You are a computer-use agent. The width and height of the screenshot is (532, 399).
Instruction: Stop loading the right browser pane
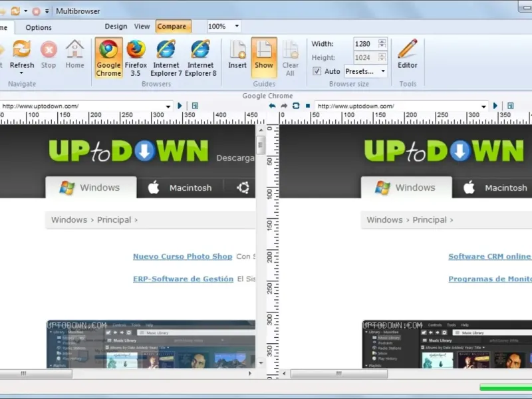coord(308,106)
